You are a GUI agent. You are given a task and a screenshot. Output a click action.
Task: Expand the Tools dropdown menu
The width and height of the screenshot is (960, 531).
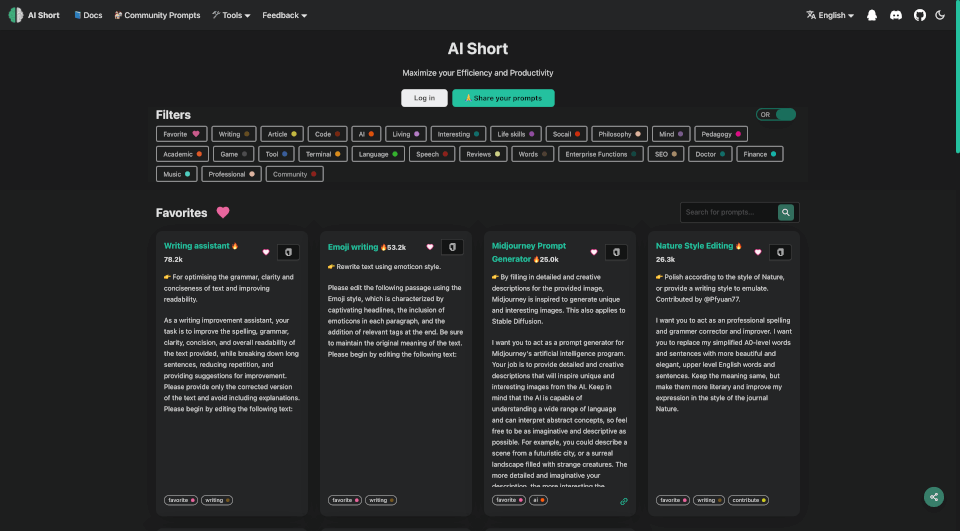[231, 15]
